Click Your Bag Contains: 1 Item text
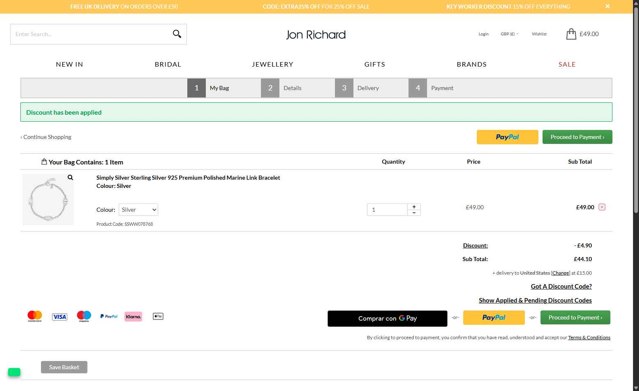Image resolution: width=639 pixels, height=391 pixels. point(86,162)
